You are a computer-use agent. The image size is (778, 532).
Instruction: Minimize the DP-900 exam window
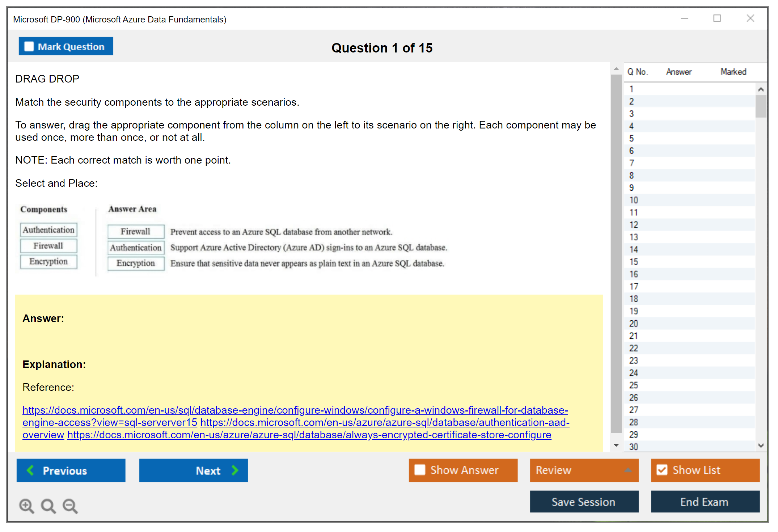click(x=684, y=18)
